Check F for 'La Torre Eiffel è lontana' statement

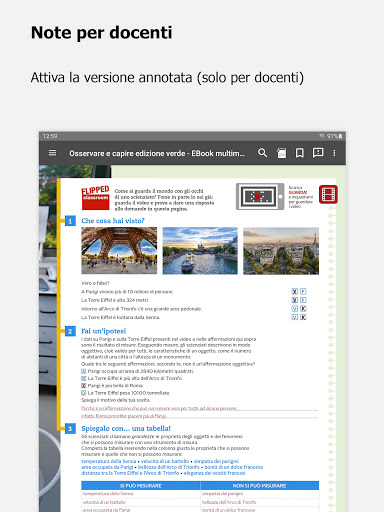[303, 317]
